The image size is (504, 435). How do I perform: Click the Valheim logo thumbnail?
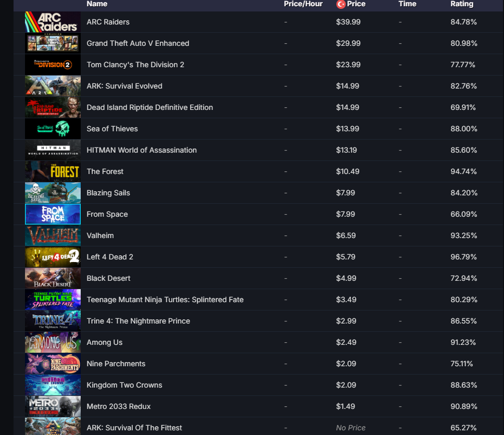click(x=53, y=235)
